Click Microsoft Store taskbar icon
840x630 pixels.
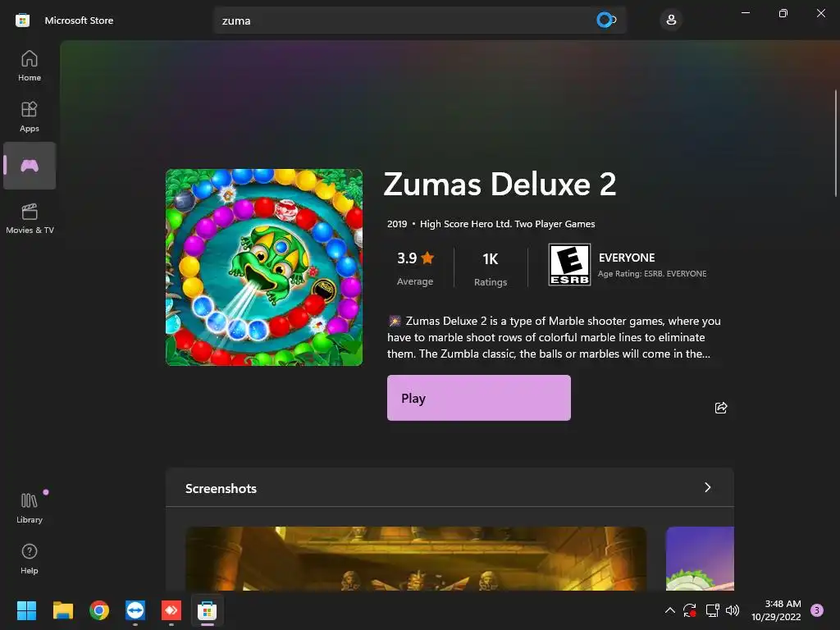(208, 610)
